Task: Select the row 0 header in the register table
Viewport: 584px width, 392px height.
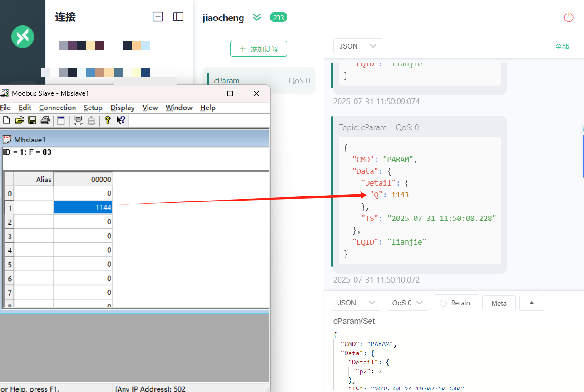Action: [x=9, y=193]
